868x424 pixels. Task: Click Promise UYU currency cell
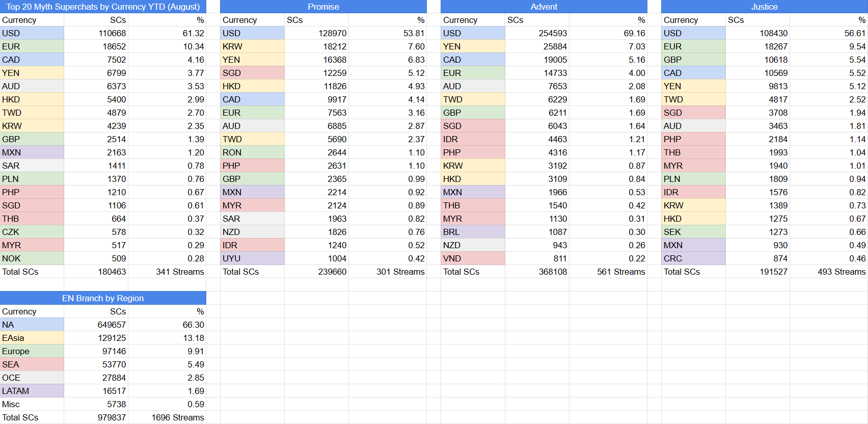point(253,258)
